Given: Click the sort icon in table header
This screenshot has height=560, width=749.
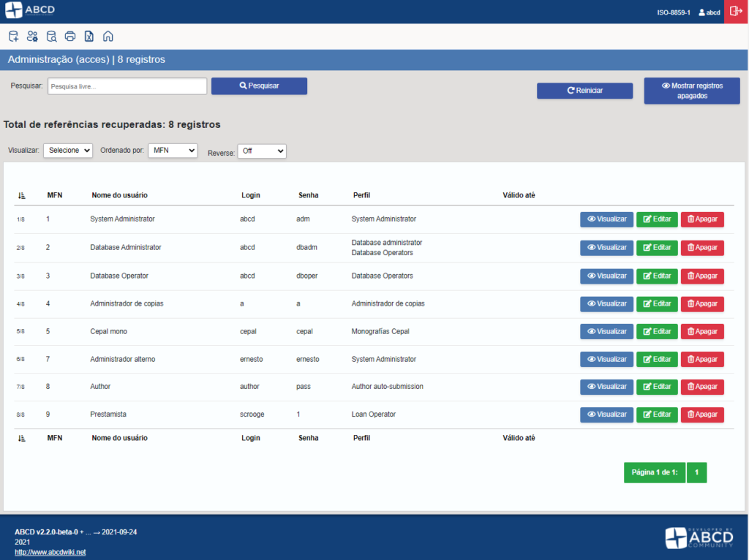Looking at the screenshot, I should pos(21,195).
